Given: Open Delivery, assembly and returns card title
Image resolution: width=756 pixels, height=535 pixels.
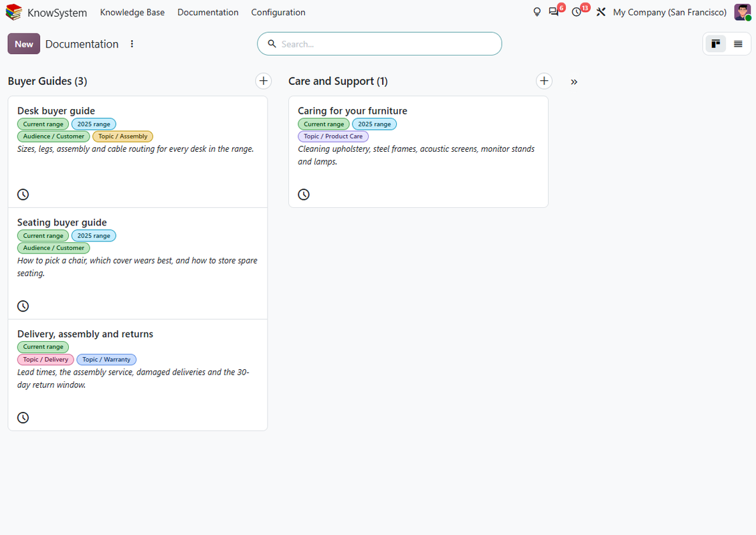Looking at the screenshot, I should pyautogui.click(x=85, y=334).
